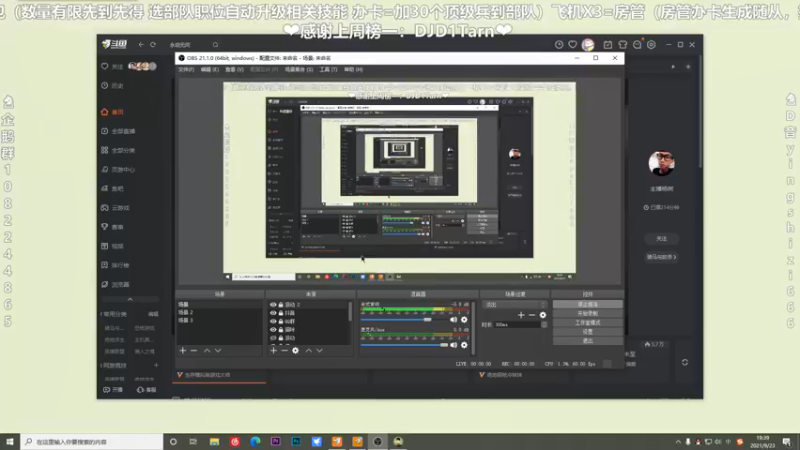Collapse the Douyu sidebar list with up chevron
The height and width of the screenshot is (450, 800).
(x=130, y=299)
